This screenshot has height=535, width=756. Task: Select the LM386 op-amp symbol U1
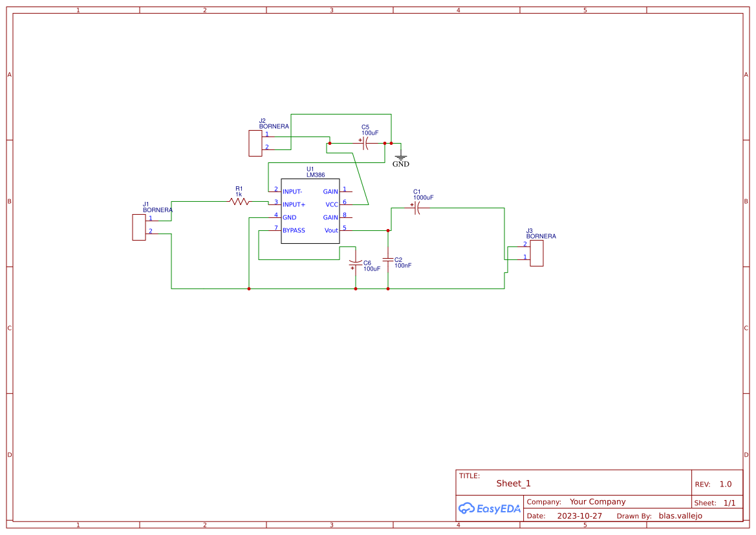pos(309,210)
